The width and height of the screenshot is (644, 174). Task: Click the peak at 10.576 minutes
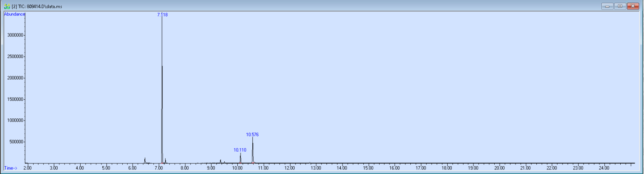[253, 151]
